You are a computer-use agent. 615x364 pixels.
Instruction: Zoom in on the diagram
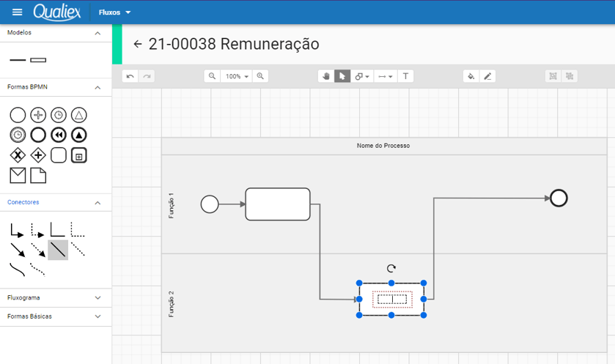(x=260, y=76)
